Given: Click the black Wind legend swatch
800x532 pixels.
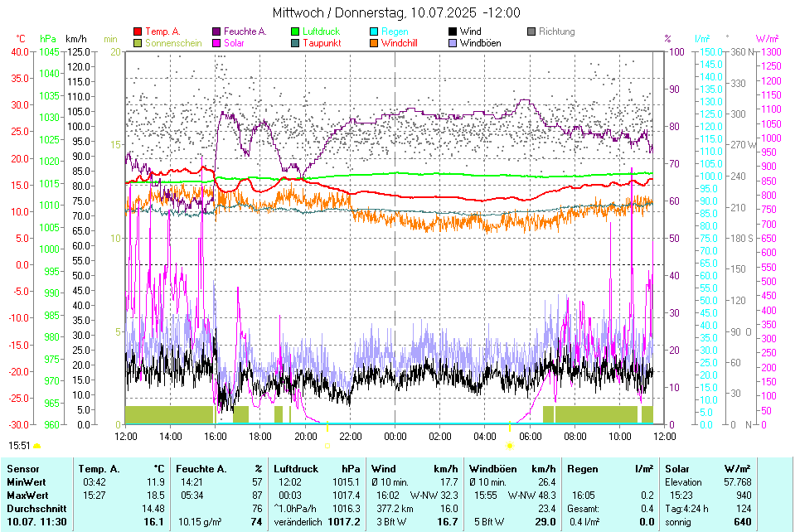Looking at the screenshot, I should (452, 31).
